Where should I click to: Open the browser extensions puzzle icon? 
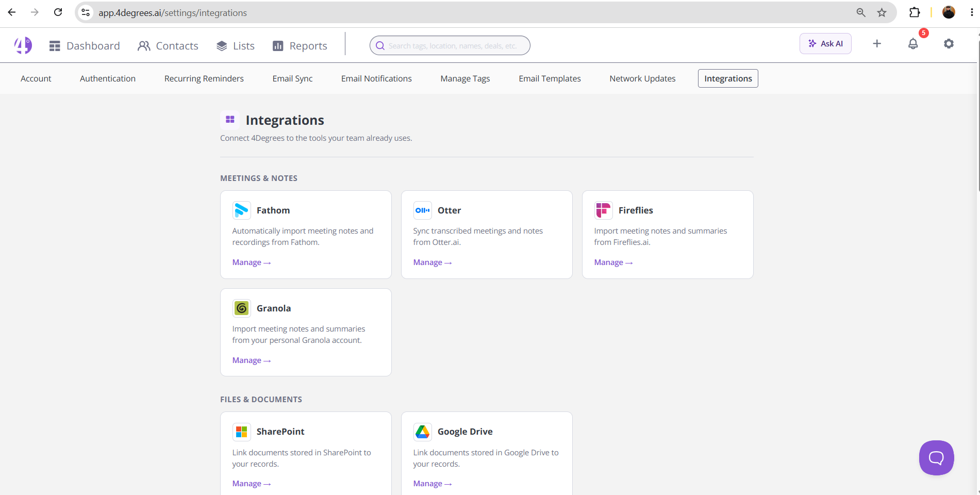pyautogui.click(x=915, y=12)
